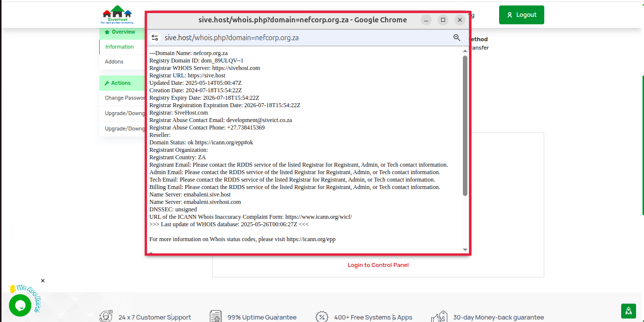This screenshot has width=644, height=322.
Task: Click the DNSSEC: unsigned line
Action: [x=173, y=209]
